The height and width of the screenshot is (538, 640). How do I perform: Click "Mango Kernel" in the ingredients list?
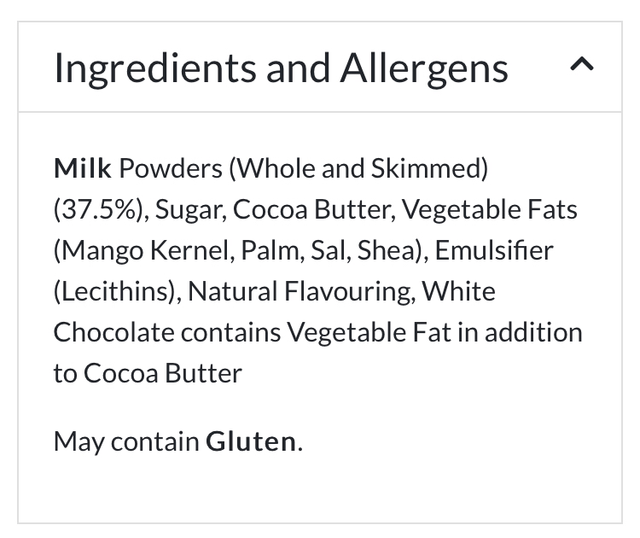tap(146, 251)
